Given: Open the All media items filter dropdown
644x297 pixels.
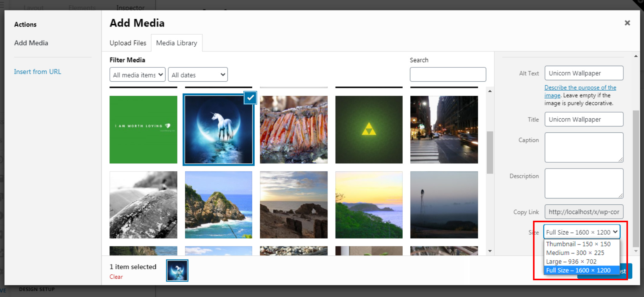Looking at the screenshot, I should click(137, 75).
